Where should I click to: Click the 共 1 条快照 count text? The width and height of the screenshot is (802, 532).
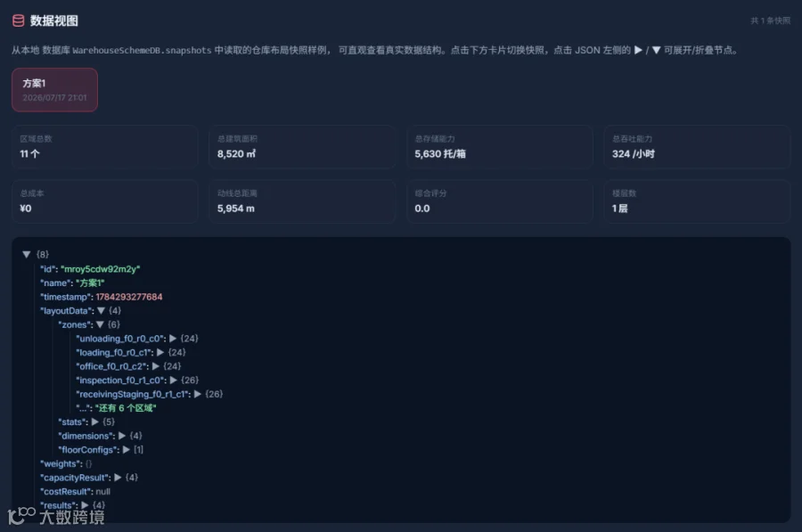(x=770, y=20)
